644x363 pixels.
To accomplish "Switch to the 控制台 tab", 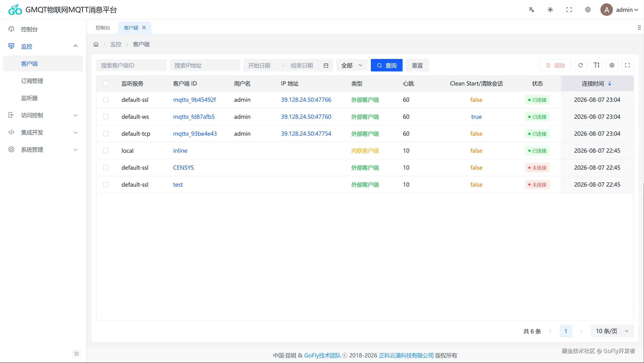I will pyautogui.click(x=103, y=27).
